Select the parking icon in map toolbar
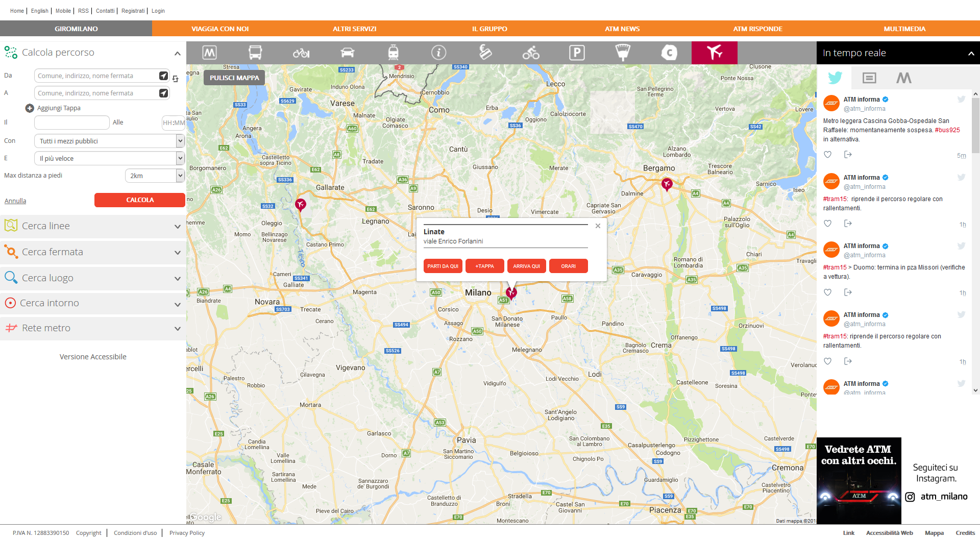 pyautogui.click(x=577, y=53)
